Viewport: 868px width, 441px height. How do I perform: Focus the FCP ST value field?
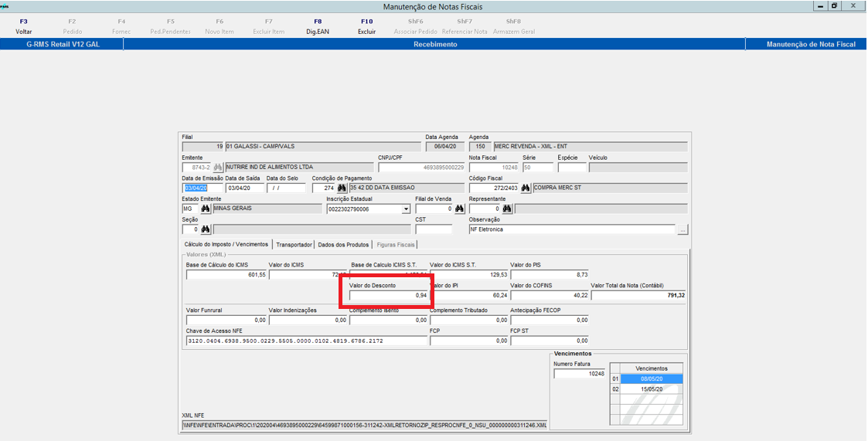pos(549,341)
